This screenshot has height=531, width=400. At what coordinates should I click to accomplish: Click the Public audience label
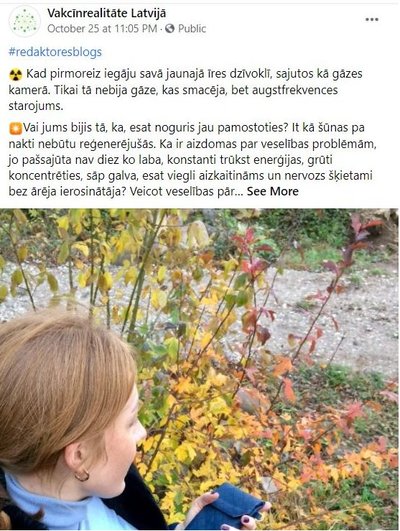pyautogui.click(x=192, y=29)
